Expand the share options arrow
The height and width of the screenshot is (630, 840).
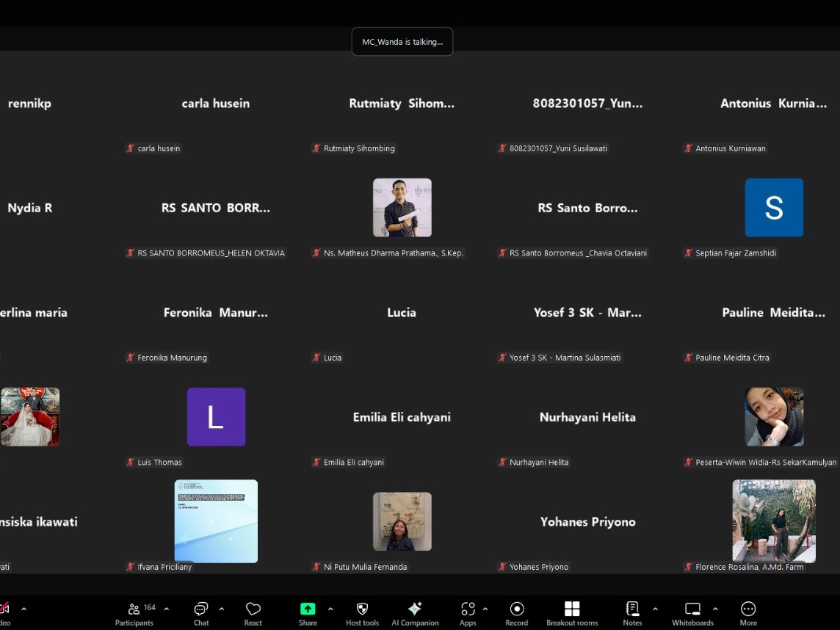(x=330, y=609)
